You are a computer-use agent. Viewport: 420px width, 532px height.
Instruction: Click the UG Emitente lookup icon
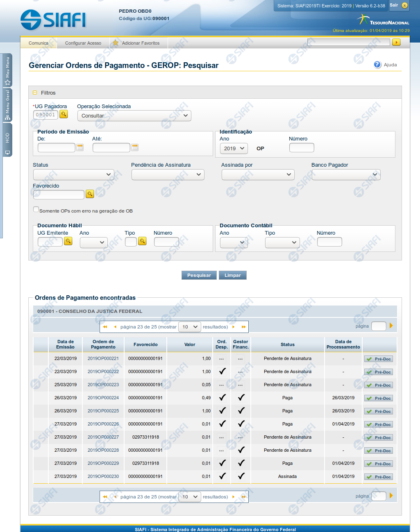68,241
